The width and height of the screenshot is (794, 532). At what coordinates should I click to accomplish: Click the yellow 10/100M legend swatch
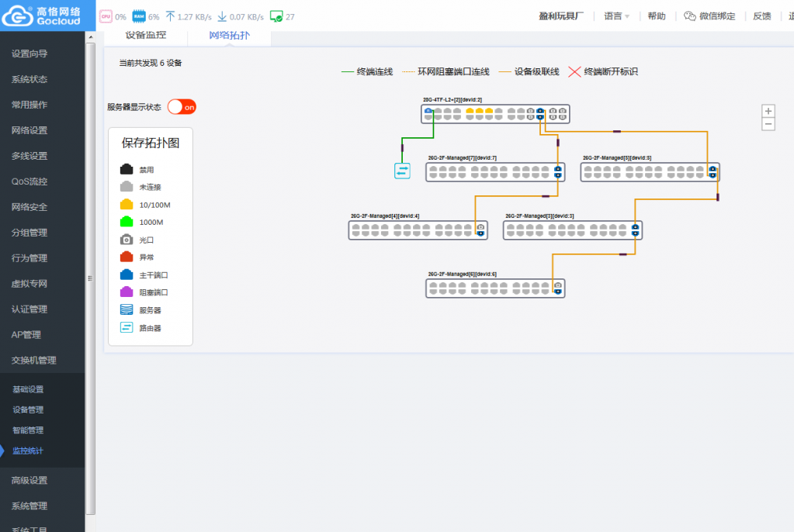point(127,205)
